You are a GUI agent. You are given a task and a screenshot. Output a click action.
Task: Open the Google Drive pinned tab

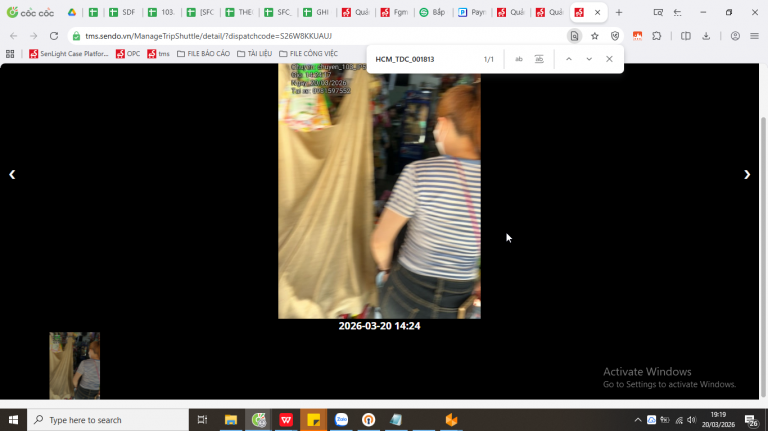pos(72,13)
